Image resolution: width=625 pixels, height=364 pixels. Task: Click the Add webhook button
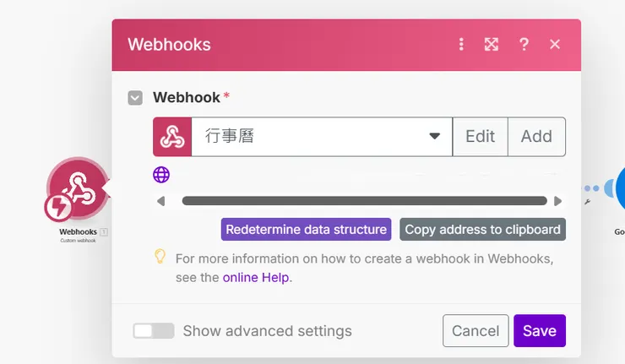click(536, 137)
